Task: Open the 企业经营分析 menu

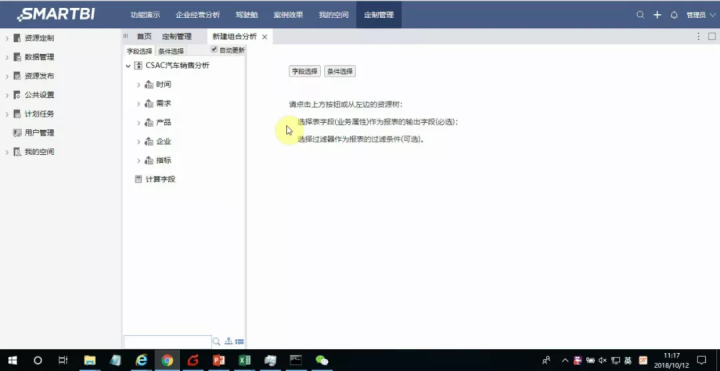Action: [x=197, y=15]
